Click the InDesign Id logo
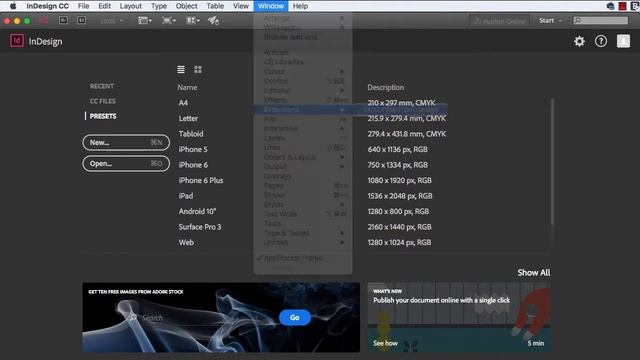This screenshot has width=640, height=360. [x=17, y=41]
